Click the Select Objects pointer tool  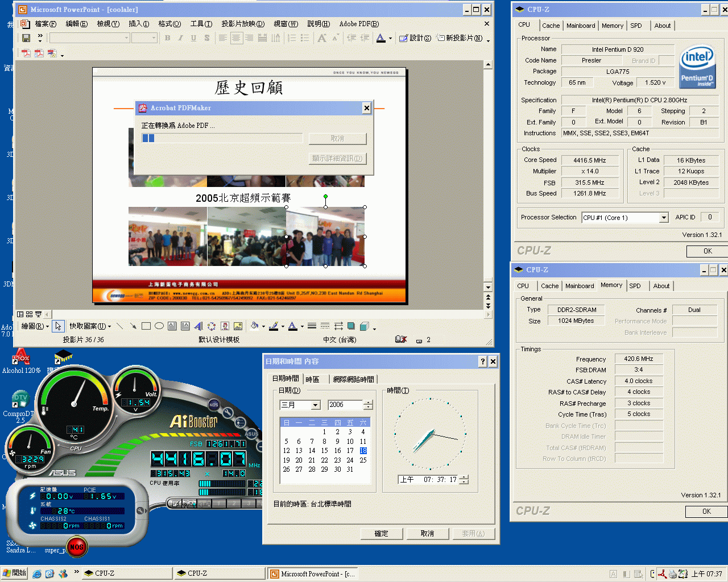click(58, 326)
